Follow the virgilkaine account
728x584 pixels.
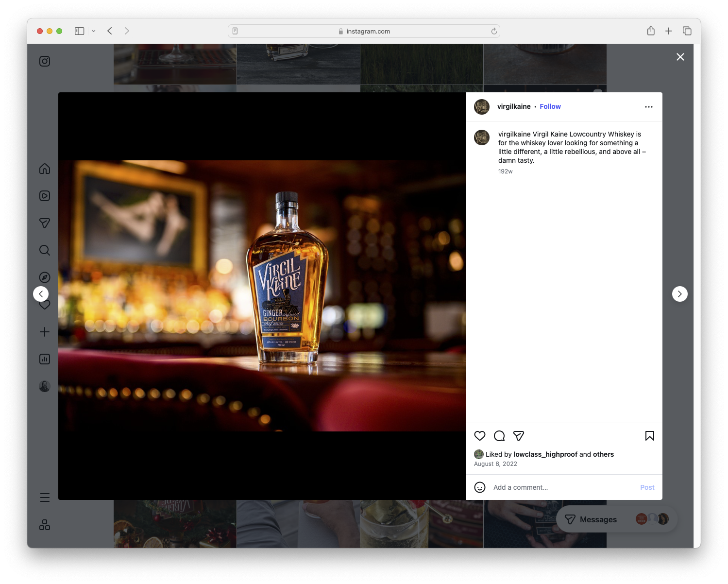click(550, 106)
